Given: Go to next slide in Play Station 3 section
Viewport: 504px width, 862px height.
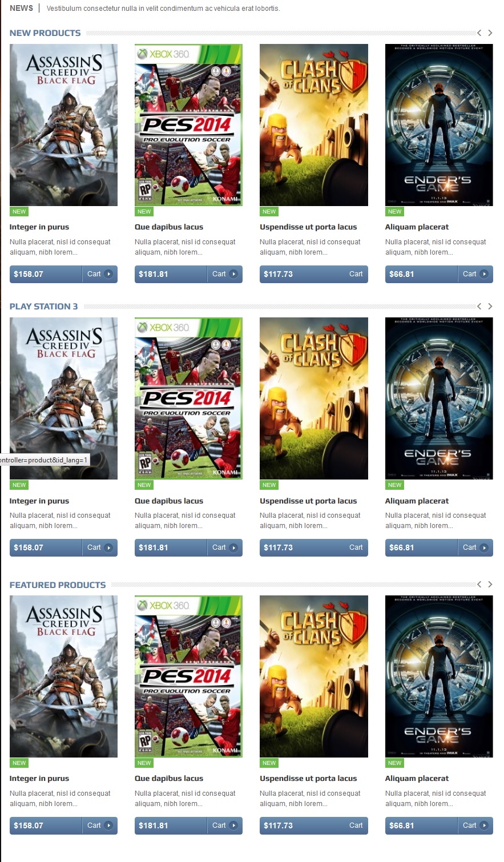Looking at the screenshot, I should [x=490, y=307].
